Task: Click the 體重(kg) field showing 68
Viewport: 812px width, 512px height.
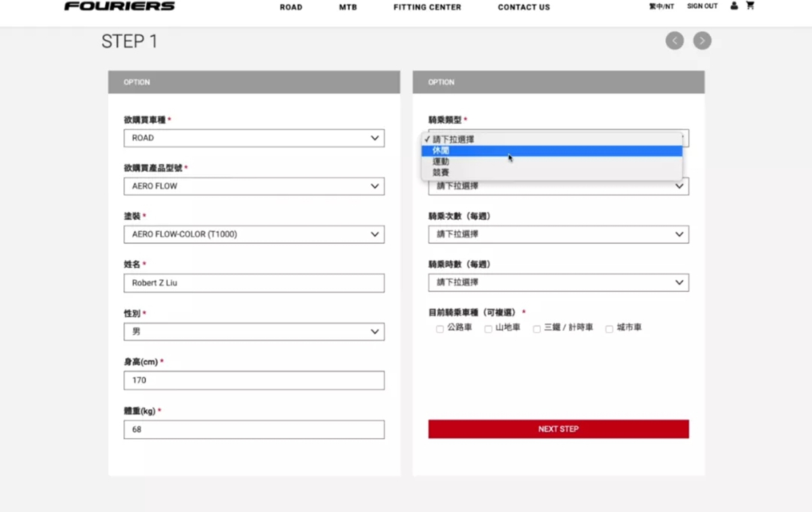Action: (x=254, y=429)
